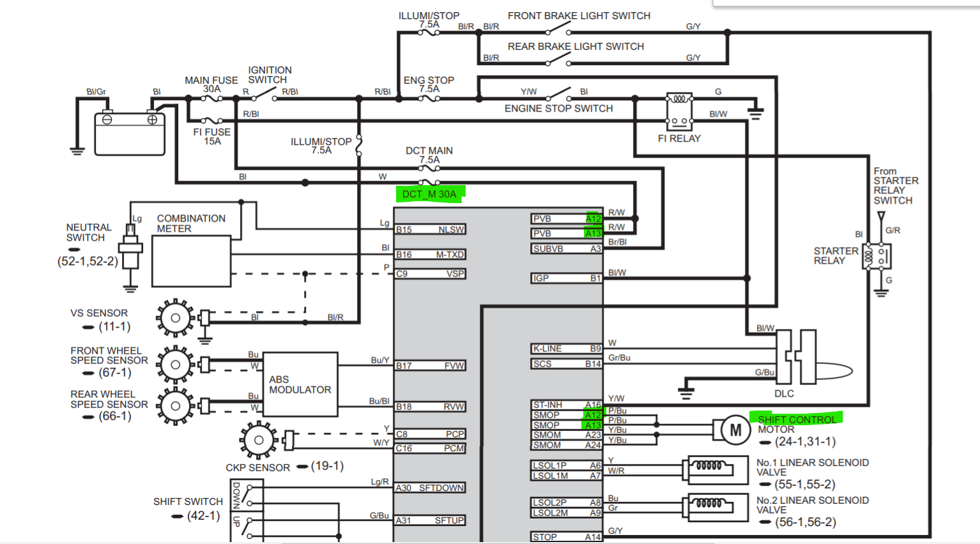Click the highlighted DCT_M 30A label
Image resolution: width=980 pixels, height=544 pixels.
(429, 194)
